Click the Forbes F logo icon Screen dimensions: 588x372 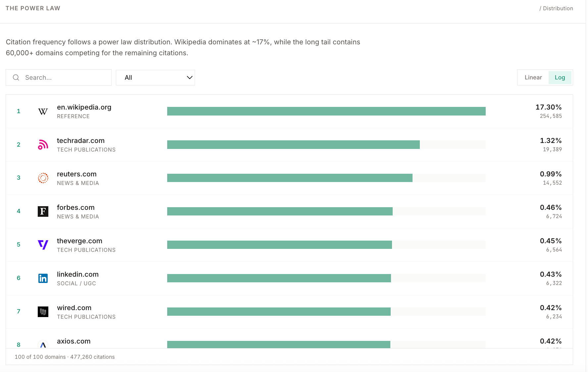43,211
